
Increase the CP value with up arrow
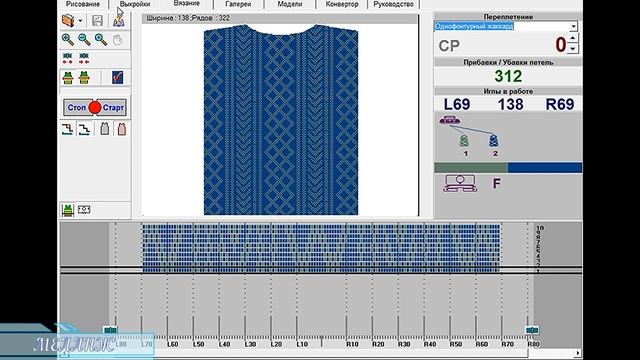pos(573,38)
